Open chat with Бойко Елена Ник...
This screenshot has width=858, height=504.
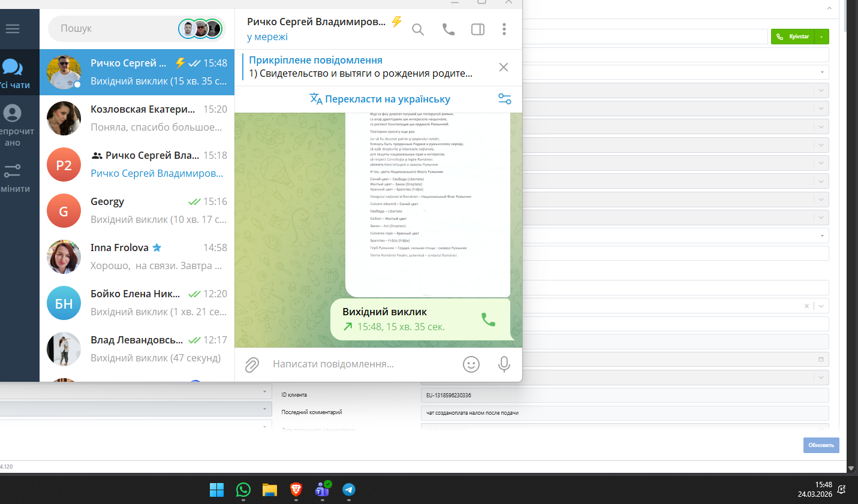coord(137,303)
